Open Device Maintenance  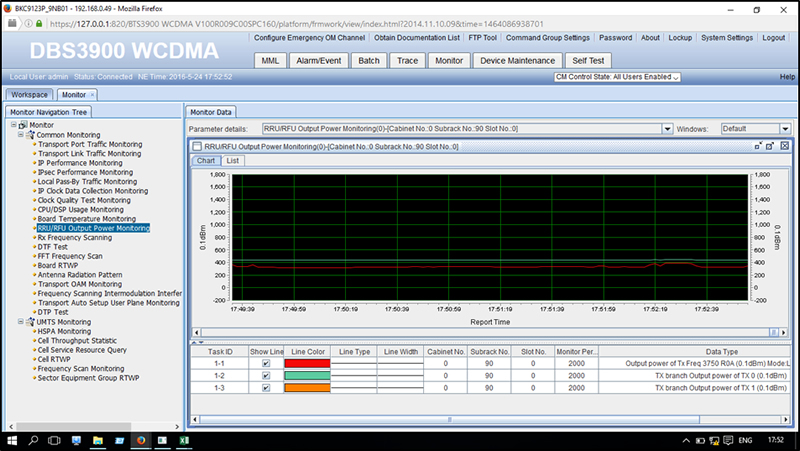point(518,61)
